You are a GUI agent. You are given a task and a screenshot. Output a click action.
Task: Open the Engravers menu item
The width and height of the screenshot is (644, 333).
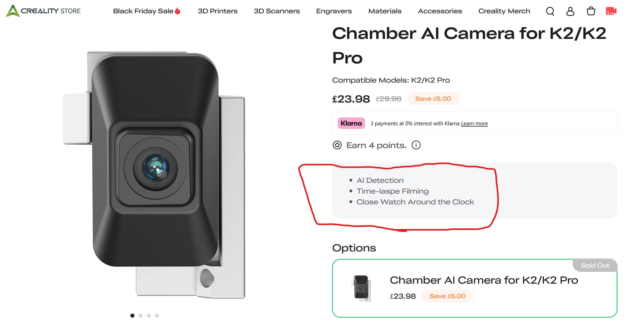point(334,11)
